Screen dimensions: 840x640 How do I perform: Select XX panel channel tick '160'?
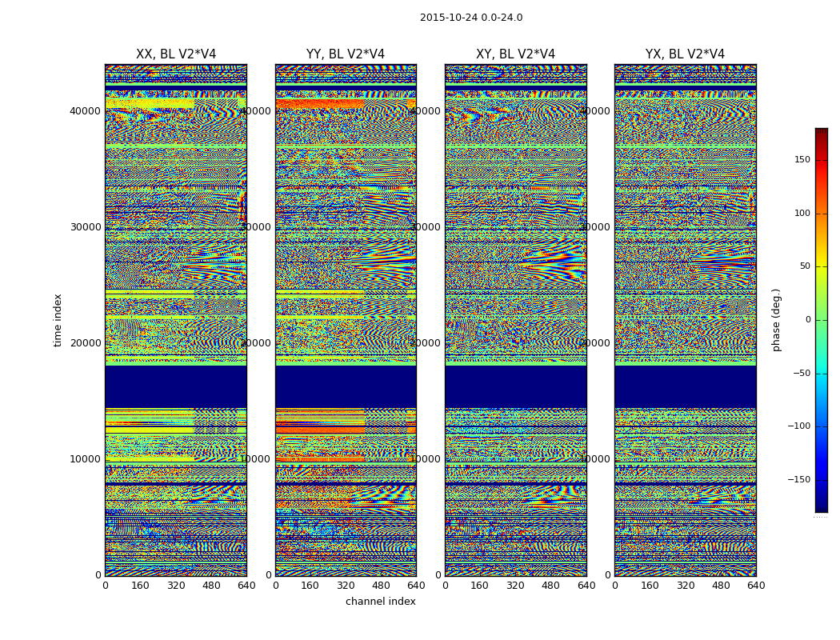140,586
